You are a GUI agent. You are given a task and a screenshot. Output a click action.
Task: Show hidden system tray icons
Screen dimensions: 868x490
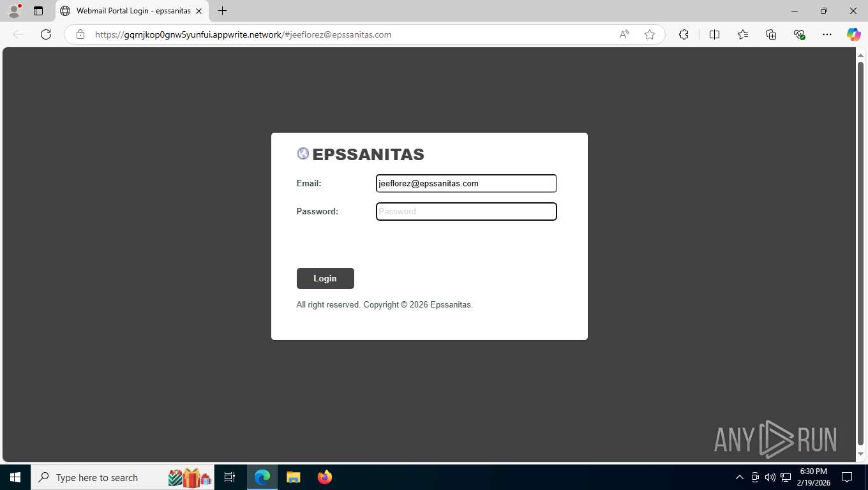click(x=740, y=477)
